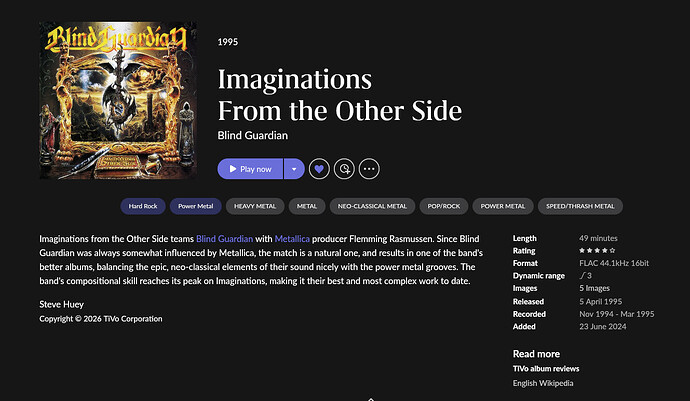
Task: Open the Play now dropdown arrow
Action: click(294, 169)
